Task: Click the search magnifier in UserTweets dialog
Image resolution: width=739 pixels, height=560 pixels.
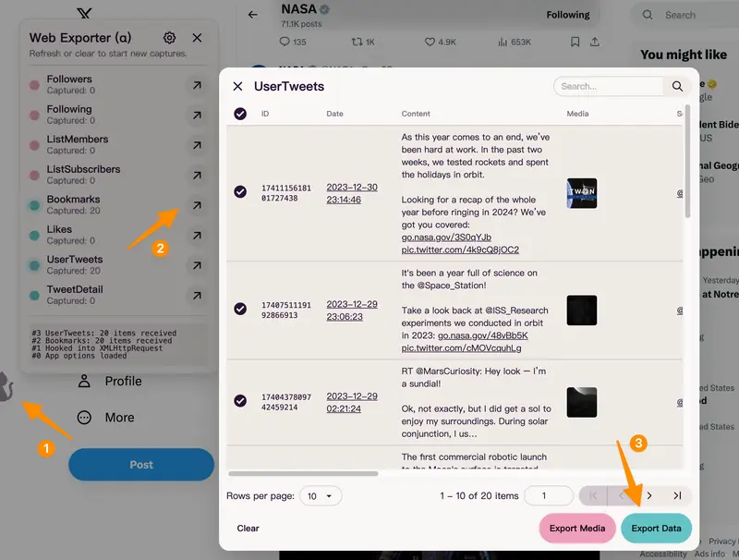Action: click(x=677, y=86)
